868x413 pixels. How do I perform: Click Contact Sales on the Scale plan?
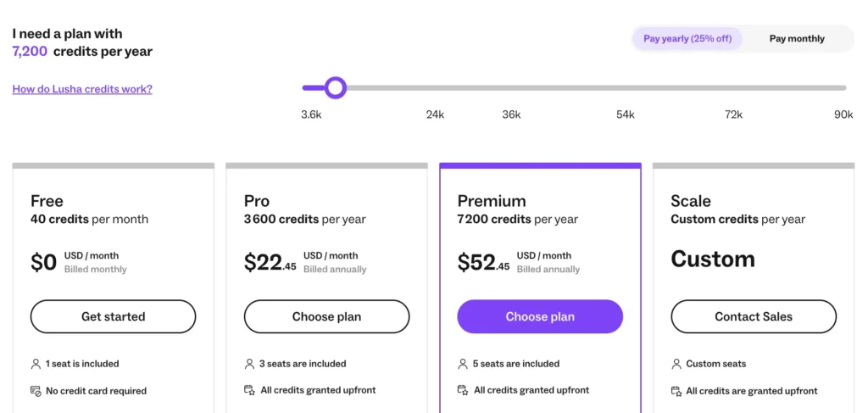[754, 316]
